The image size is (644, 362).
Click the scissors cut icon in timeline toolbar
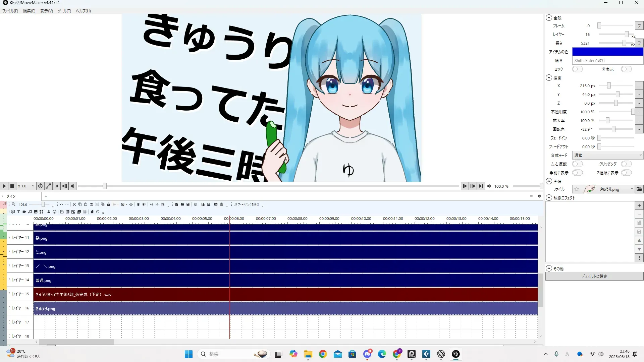[x=74, y=204]
